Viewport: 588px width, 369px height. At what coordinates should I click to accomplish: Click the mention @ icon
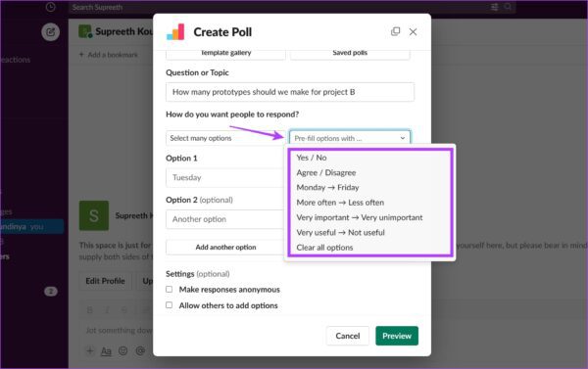tap(140, 351)
